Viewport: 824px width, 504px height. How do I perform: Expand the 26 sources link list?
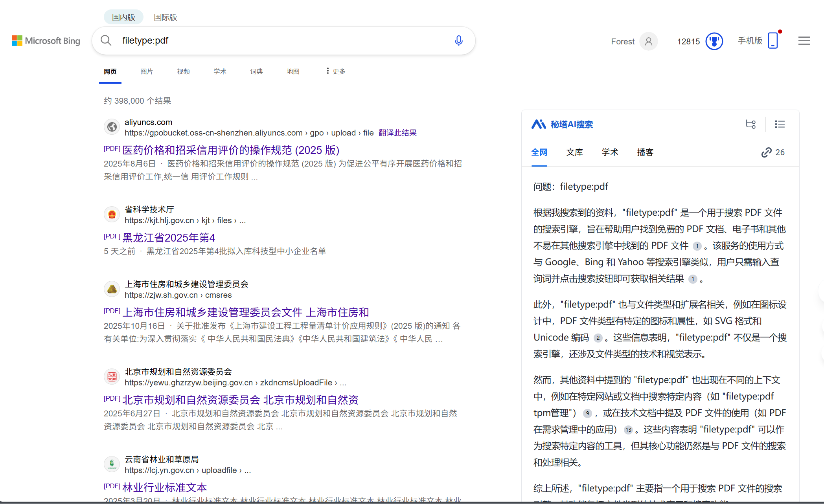tap(772, 152)
